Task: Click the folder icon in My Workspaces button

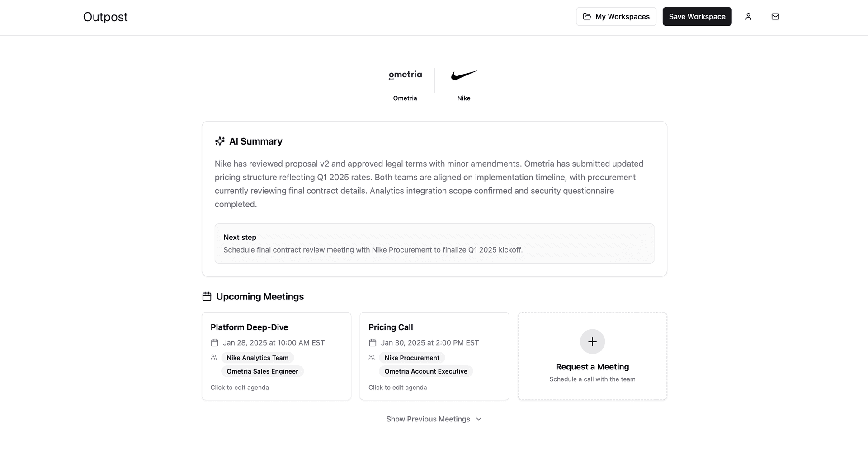Action: click(586, 16)
